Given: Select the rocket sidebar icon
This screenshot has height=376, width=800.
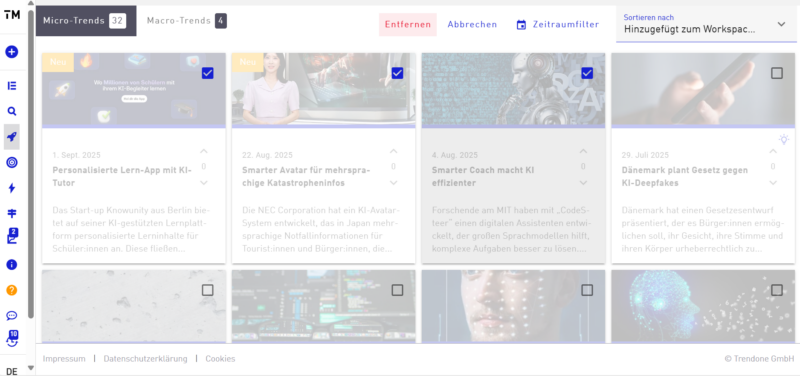Looking at the screenshot, I should click(12, 137).
